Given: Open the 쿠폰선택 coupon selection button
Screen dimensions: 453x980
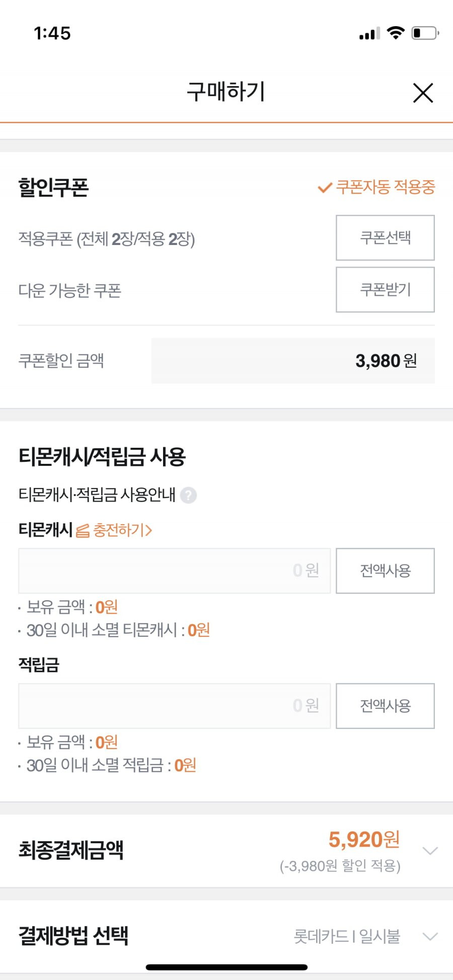Looking at the screenshot, I should click(x=385, y=237).
